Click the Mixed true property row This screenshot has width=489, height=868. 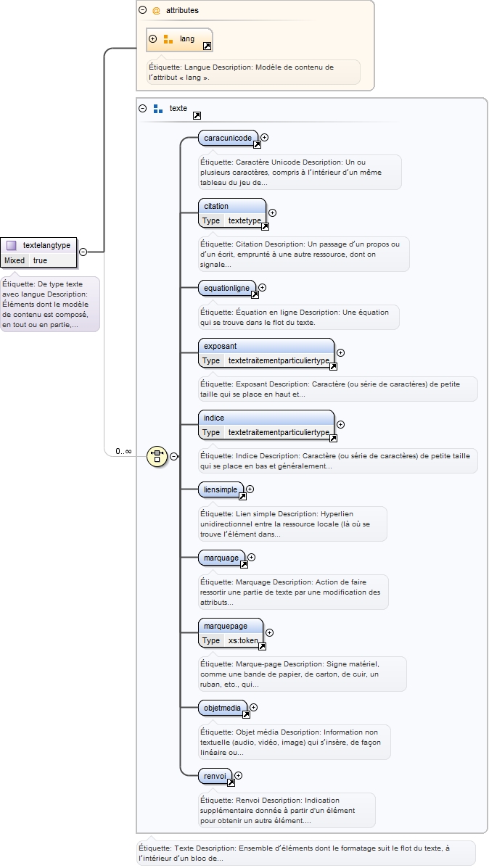pos(38,260)
